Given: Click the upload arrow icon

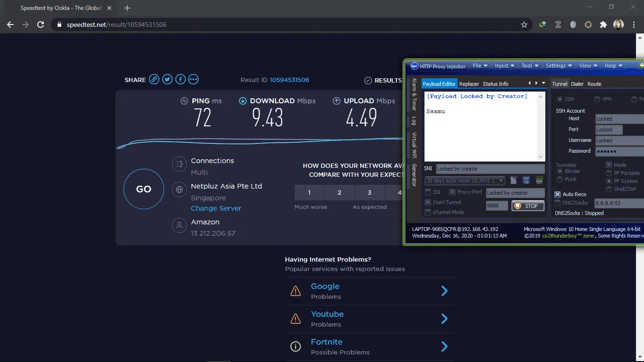Looking at the screenshot, I should 337,101.
